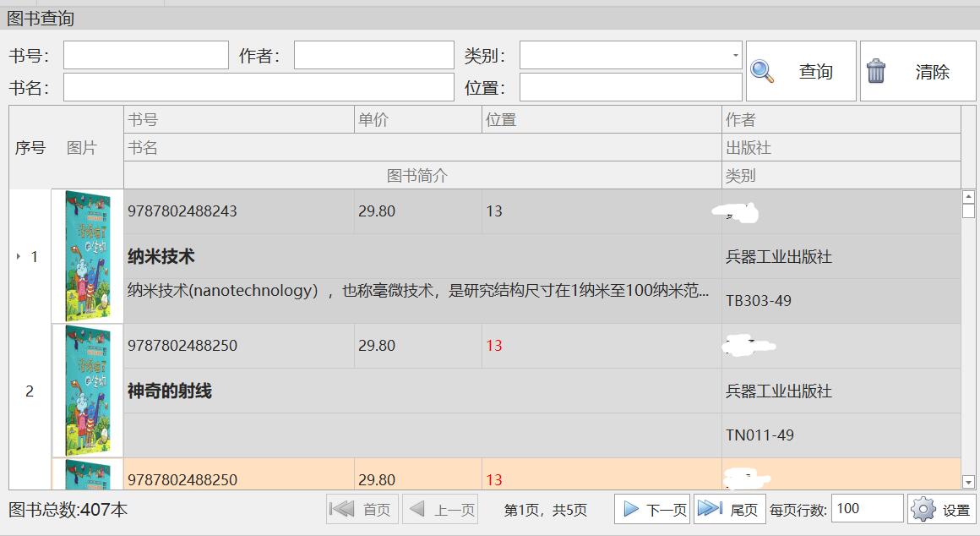Click the 第1页，共5页 page indicator
This screenshot has width=980, height=536.
click(546, 511)
